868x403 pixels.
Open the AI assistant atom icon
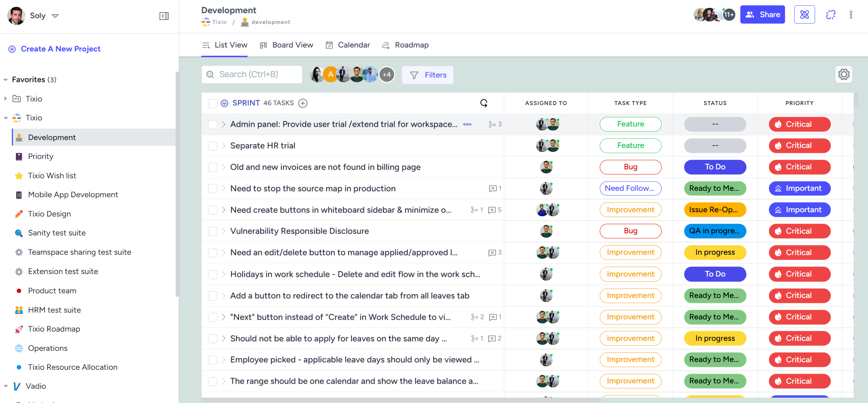[804, 14]
